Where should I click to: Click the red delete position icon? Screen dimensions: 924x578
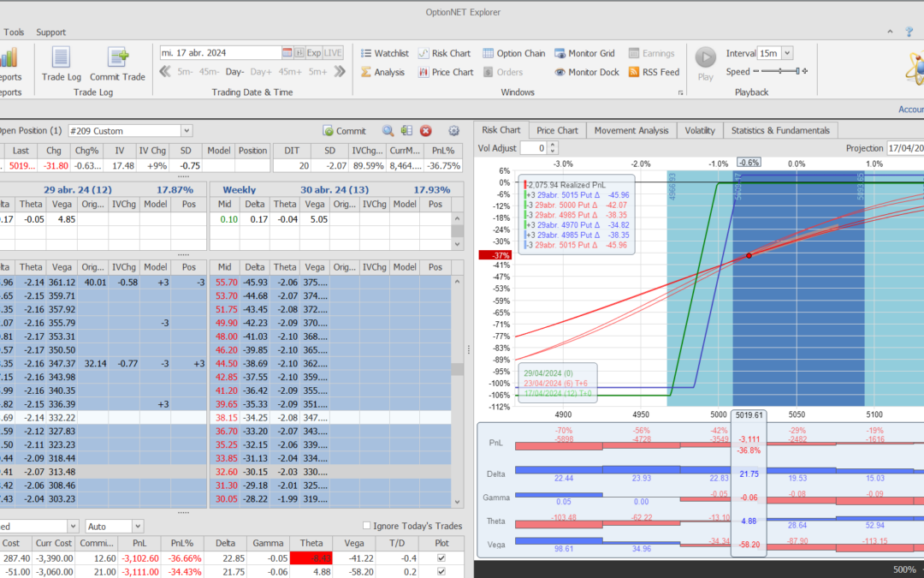[x=425, y=131]
